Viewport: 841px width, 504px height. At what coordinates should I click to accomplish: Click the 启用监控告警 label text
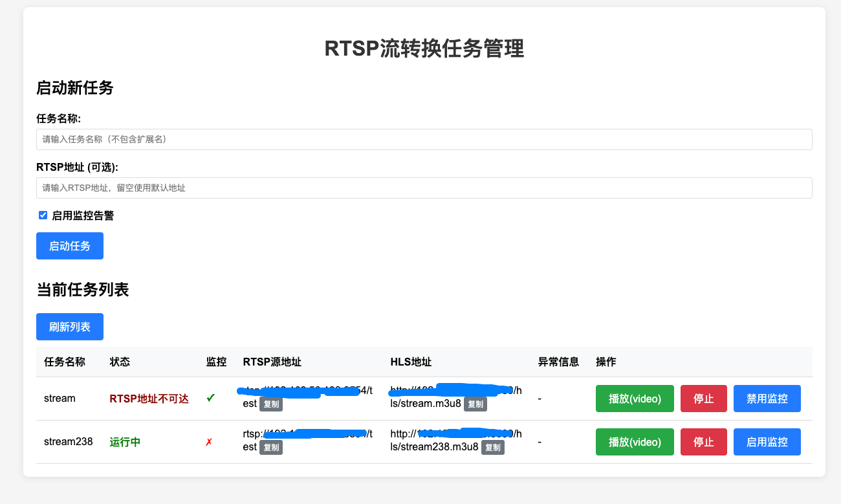point(83,215)
